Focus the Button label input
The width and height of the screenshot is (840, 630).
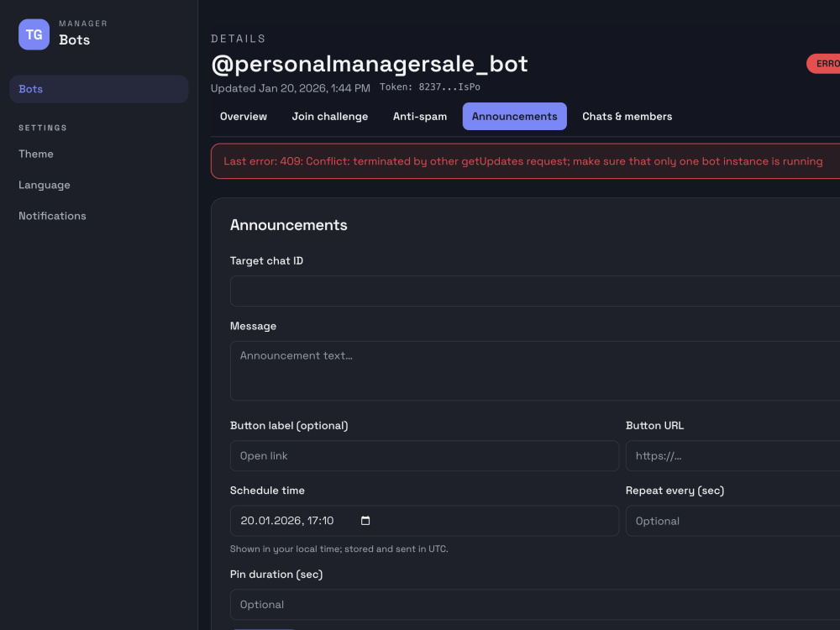[424, 456]
